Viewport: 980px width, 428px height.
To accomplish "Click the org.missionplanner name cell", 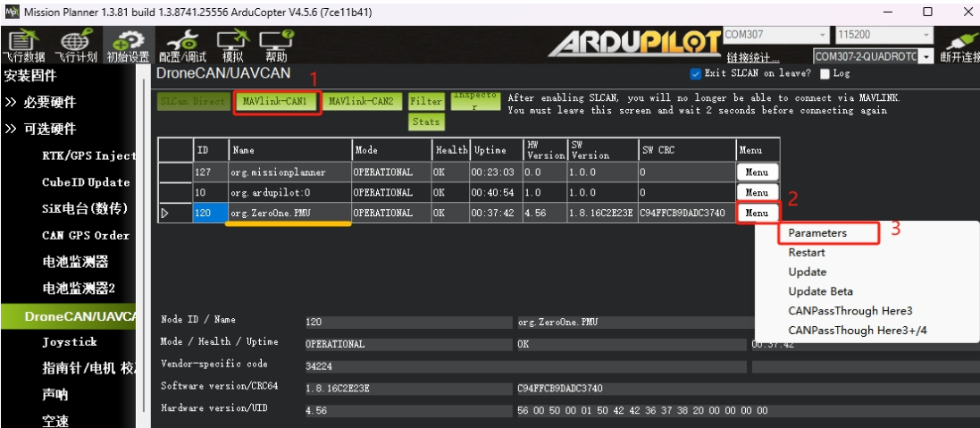I will [x=290, y=172].
